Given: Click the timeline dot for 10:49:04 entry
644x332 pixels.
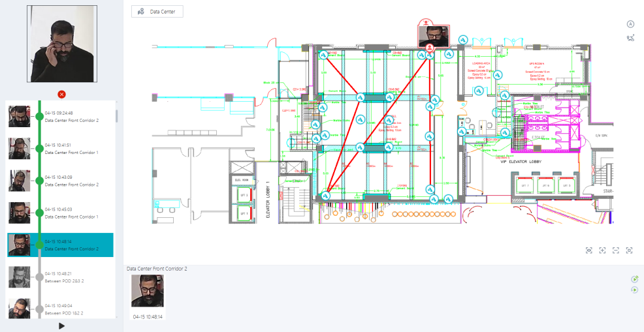Looking at the screenshot, I should (39, 309).
